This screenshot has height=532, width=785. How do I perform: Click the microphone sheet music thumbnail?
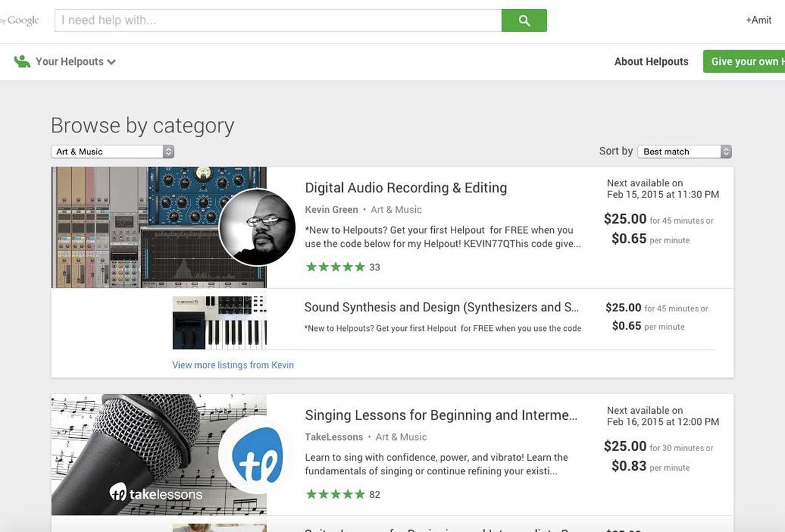(135, 454)
